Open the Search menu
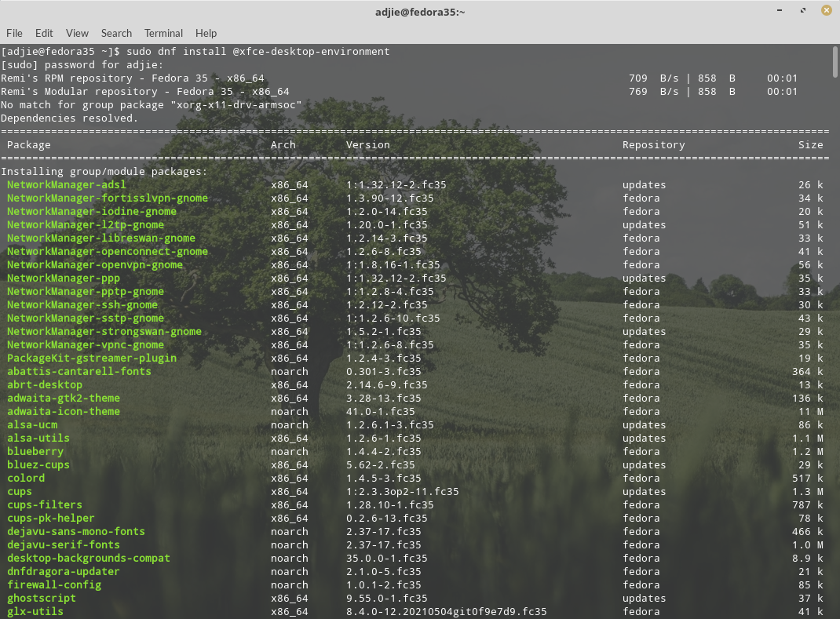This screenshot has width=840, height=619. click(116, 33)
